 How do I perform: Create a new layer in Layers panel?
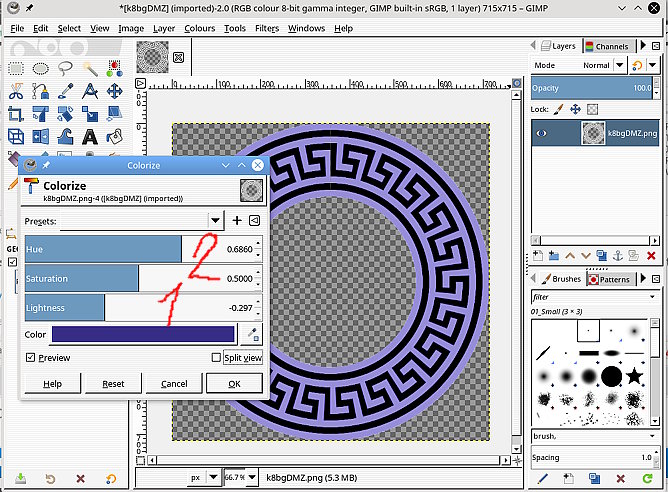[x=538, y=256]
